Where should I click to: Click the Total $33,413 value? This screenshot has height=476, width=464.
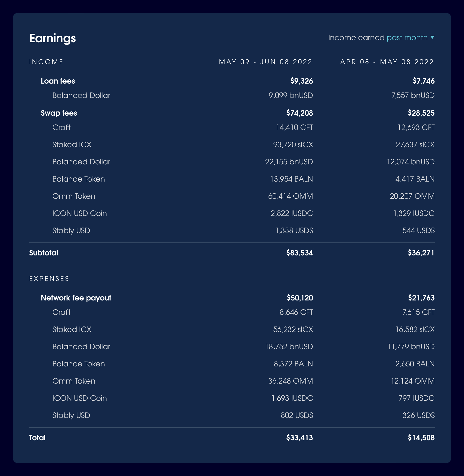click(299, 437)
